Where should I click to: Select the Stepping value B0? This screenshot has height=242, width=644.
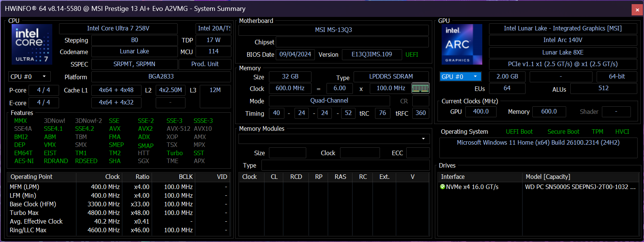[134, 40]
